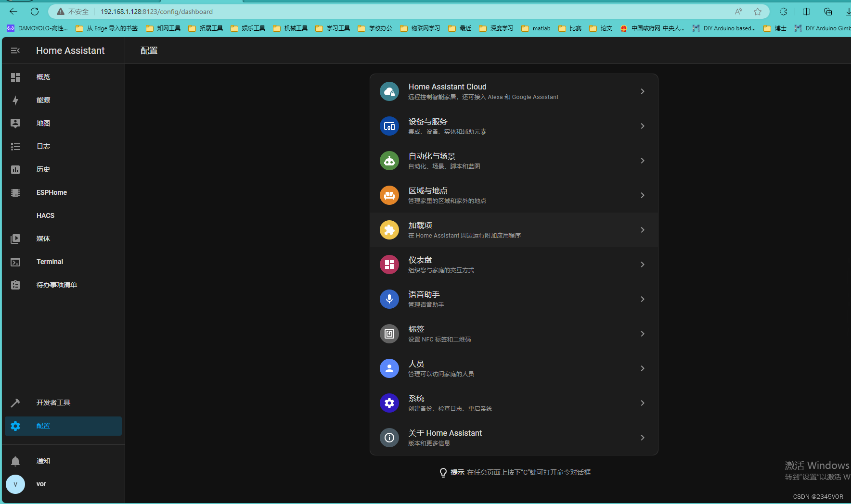This screenshot has height=504, width=851.
Task: Expand 关于 Home Assistant row chevron
Action: [643, 438]
